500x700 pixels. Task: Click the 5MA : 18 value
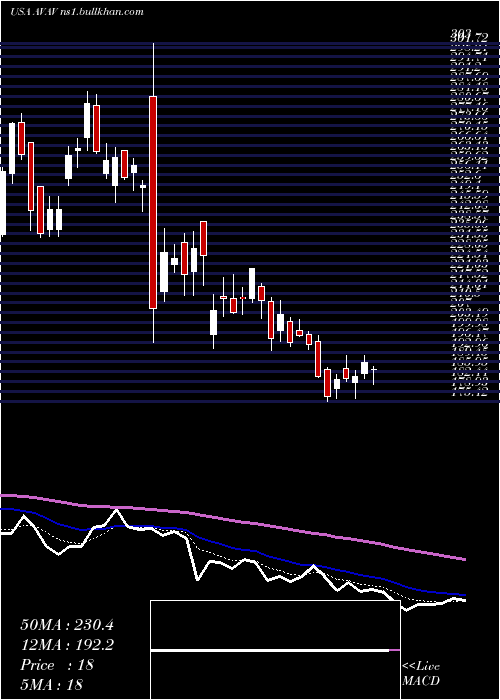pyautogui.click(x=52, y=684)
